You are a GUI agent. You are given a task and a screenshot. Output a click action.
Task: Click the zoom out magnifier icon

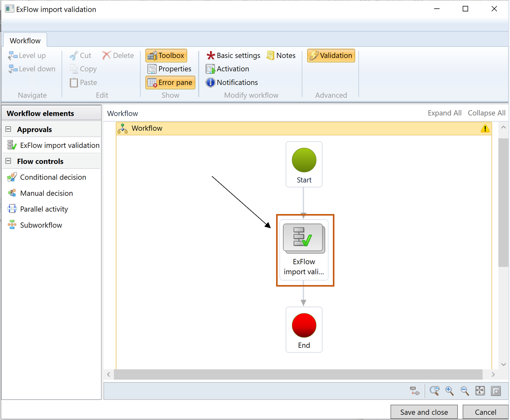pyautogui.click(x=465, y=391)
